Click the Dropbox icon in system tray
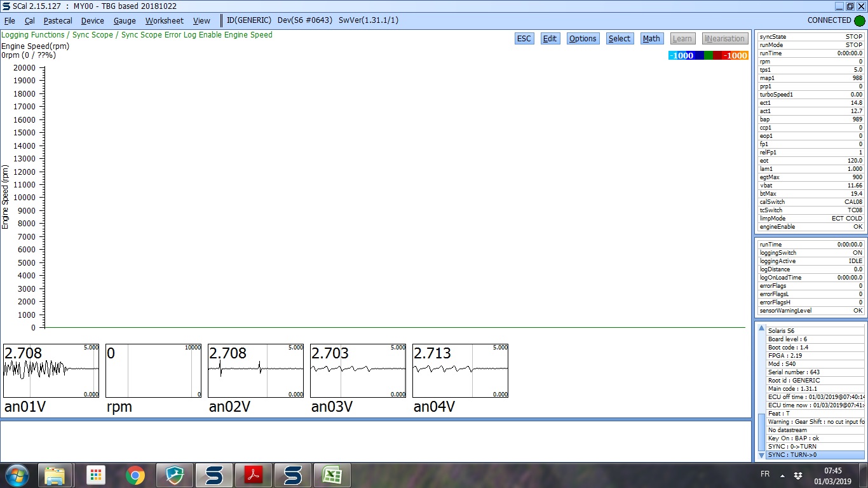This screenshot has height=488, width=868. click(x=797, y=476)
